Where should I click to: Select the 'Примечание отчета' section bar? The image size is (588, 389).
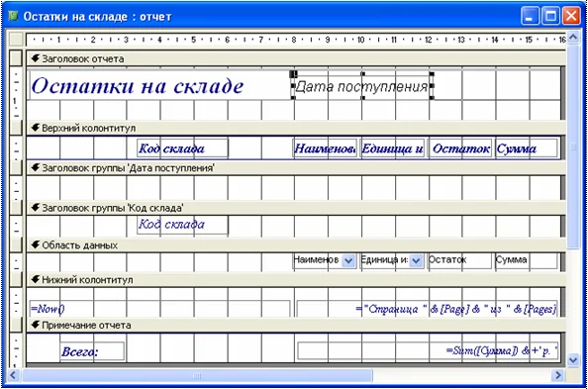[x=296, y=326]
